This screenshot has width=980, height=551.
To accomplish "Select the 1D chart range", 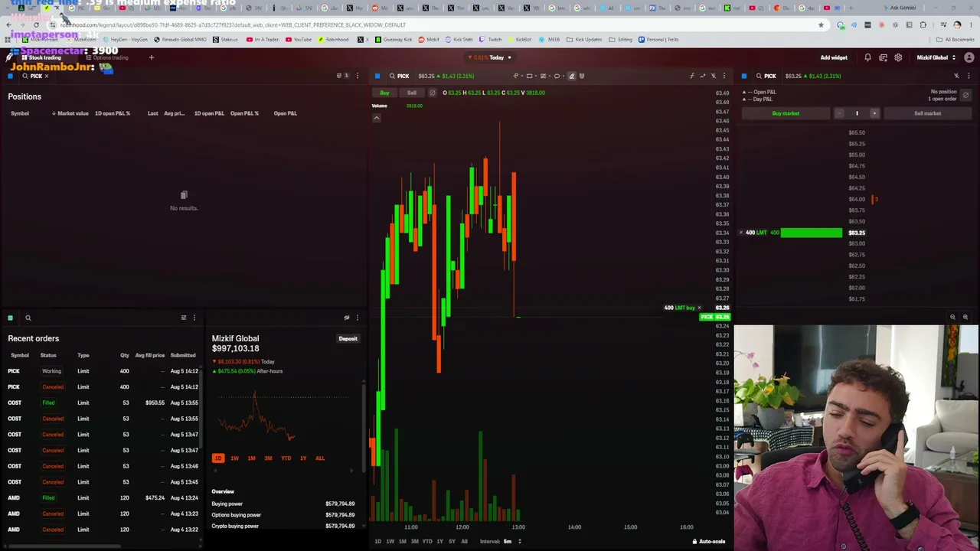I will 377,542.
